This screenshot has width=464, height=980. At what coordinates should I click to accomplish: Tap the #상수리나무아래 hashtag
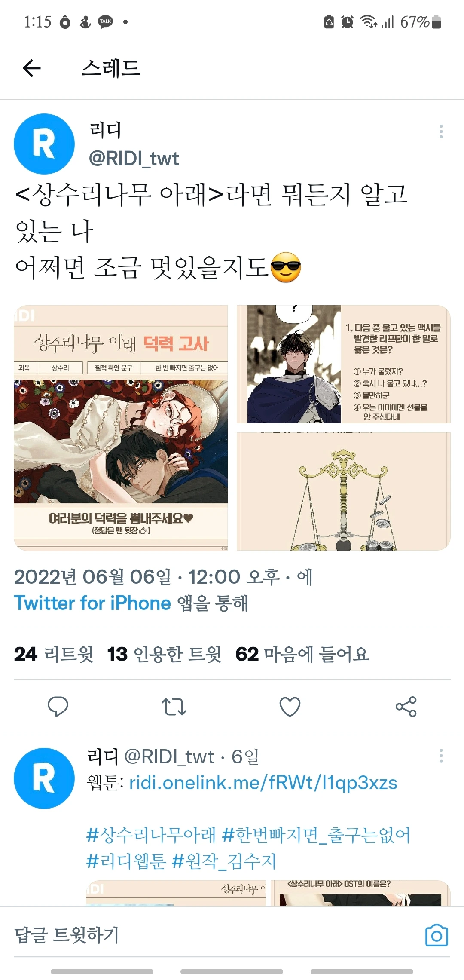[151, 835]
